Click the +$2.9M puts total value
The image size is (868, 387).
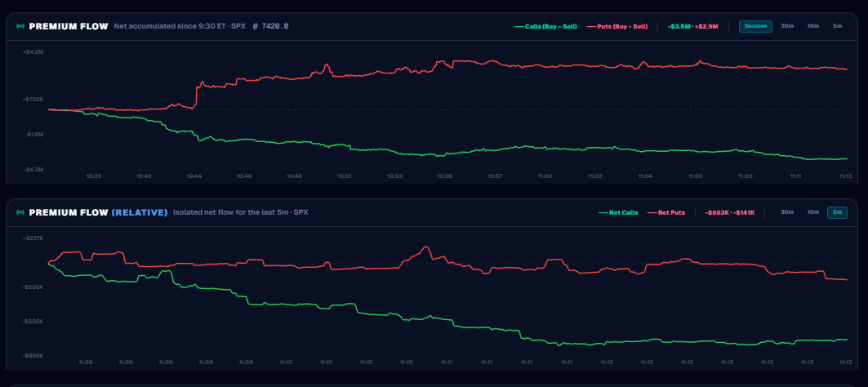(x=706, y=26)
